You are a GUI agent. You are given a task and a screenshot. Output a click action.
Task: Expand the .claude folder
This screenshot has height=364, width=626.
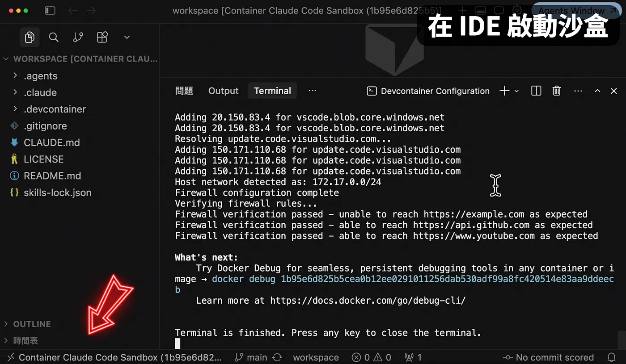[80, 92]
